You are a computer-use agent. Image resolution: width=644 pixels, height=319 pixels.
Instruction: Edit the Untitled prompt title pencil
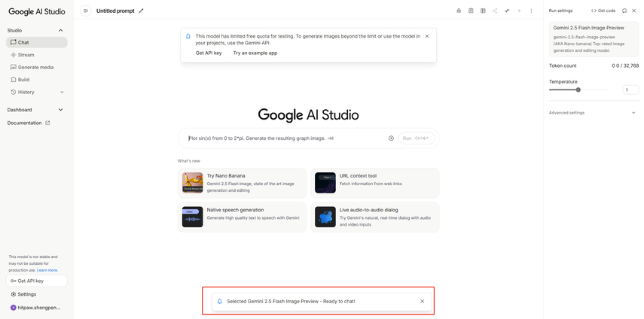(142, 11)
